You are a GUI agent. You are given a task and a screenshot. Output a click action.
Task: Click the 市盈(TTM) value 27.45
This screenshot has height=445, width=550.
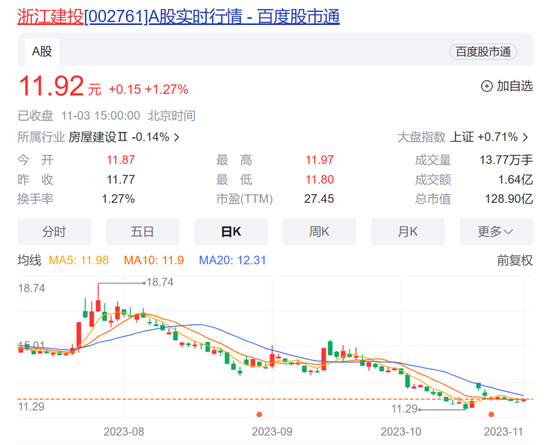(319, 199)
